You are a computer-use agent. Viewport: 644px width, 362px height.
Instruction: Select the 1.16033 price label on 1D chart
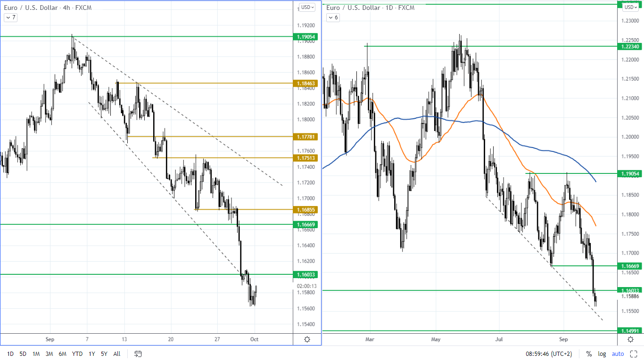point(630,290)
